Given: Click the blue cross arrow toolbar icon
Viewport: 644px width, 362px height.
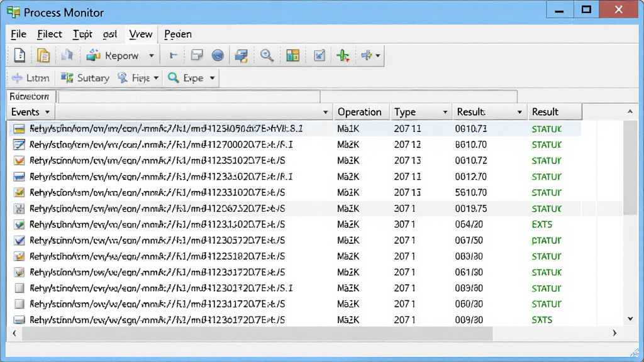Looking at the screenshot, I should click(x=367, y=55).
